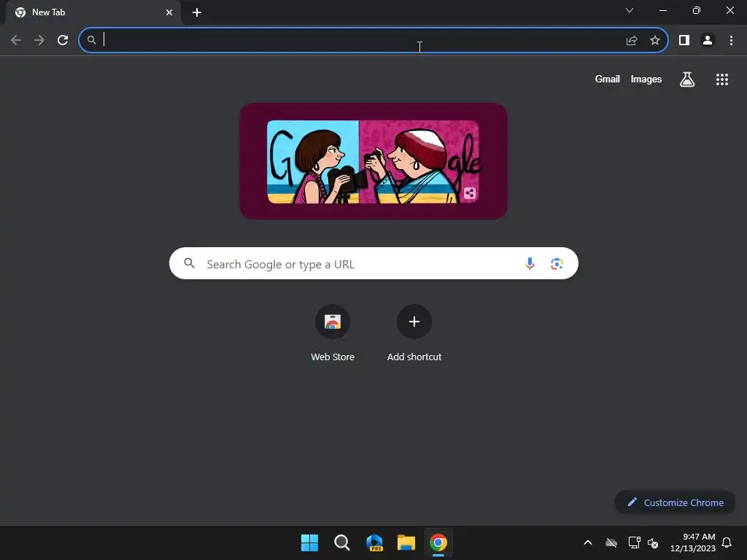This screenshot has width=747, height=560.
Task: Open Search Labs flask icon
Action: 687,79
